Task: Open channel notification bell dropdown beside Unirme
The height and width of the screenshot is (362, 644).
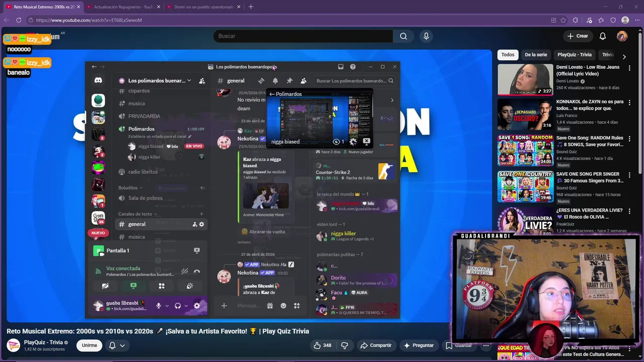Action: tap(117, 345)
